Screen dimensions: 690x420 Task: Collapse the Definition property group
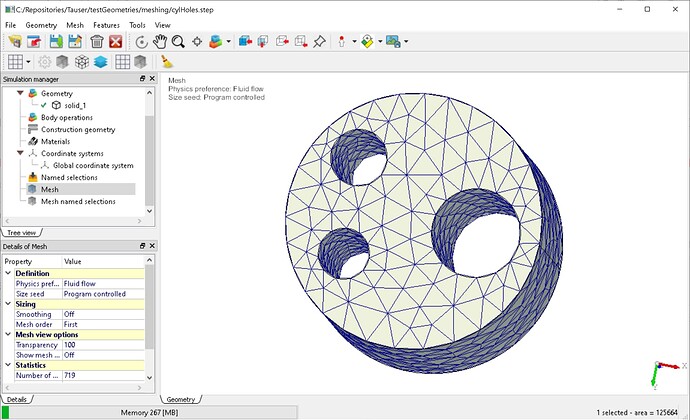[x=8, y=273]
